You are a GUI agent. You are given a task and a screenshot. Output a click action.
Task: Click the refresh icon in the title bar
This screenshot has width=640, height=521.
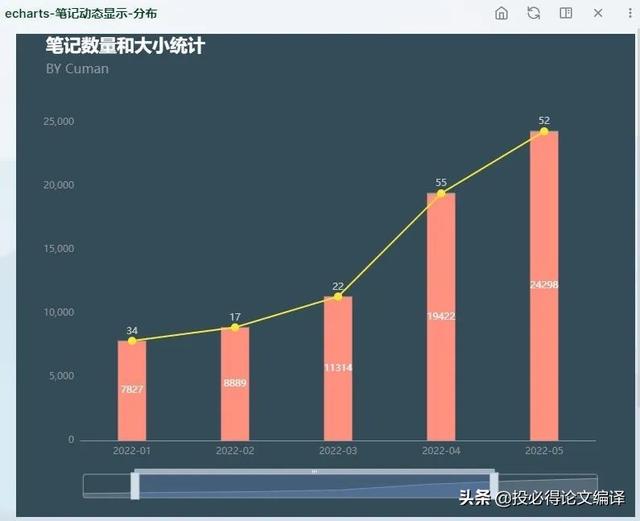point(533,13)
